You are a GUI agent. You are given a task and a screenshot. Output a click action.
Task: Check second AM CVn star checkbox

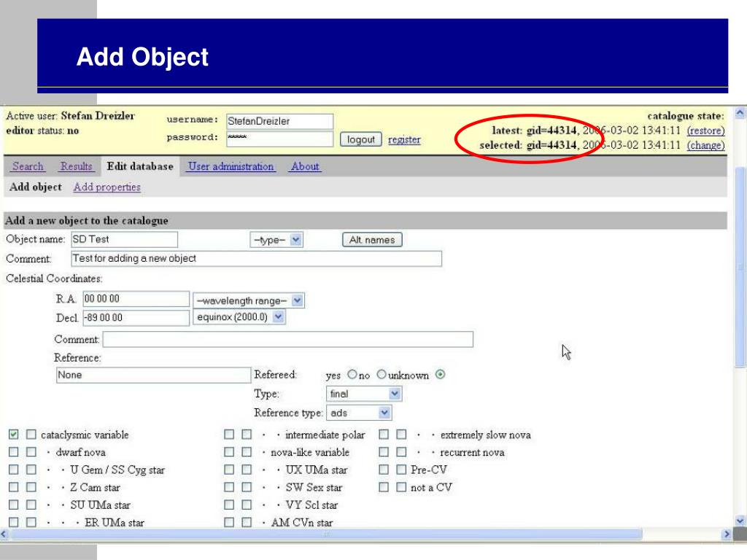click(247, 522)
